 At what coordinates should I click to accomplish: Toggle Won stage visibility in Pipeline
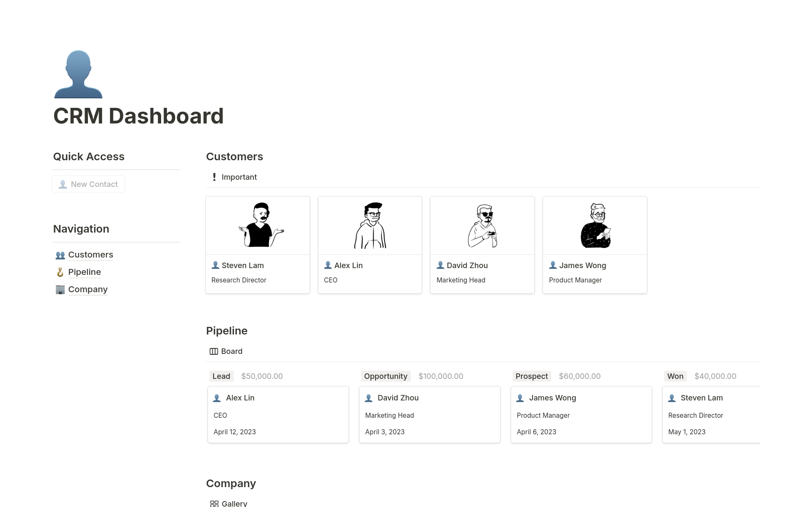point(675,375)
